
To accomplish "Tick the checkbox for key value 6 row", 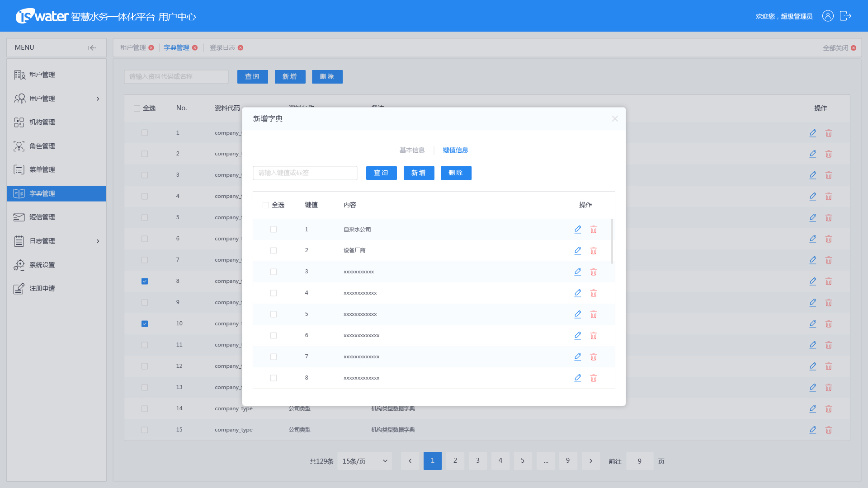I will pyautogui.click(x=274, y=336).
